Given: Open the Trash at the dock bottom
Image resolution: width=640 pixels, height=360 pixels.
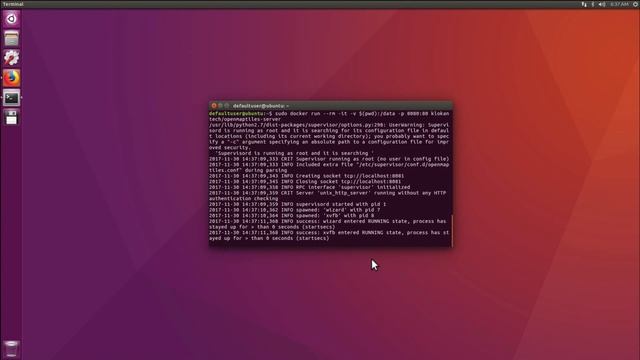Looking at the screenshot, I should tap(11, 349).
